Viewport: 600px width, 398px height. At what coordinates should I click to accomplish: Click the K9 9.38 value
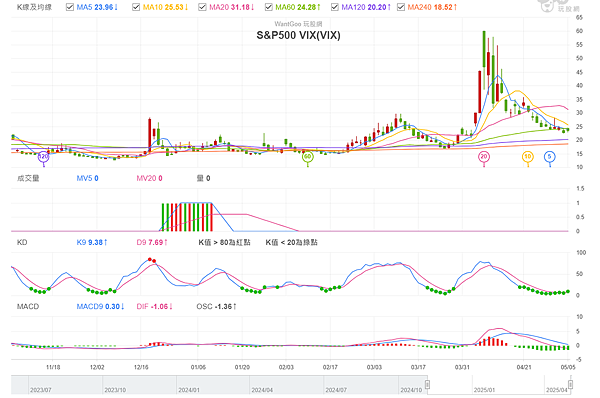click(92, 242)
